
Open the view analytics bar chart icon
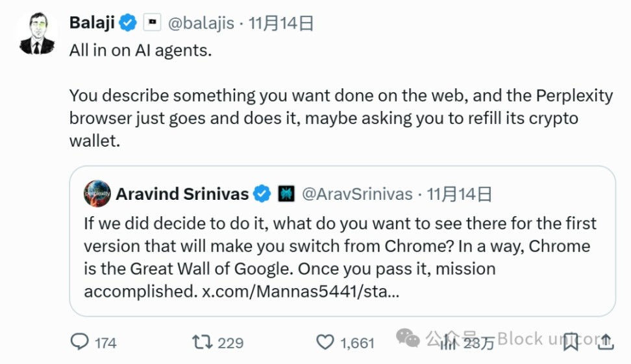448,343
